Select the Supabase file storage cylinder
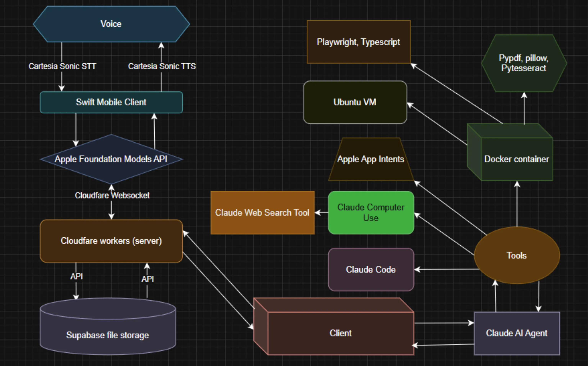 pos(107,335)
